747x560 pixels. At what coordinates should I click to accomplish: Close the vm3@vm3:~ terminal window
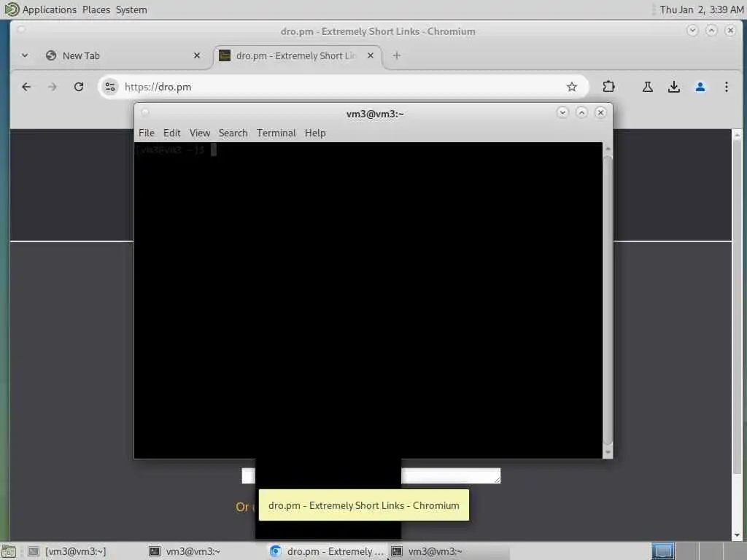pos(600,112)
